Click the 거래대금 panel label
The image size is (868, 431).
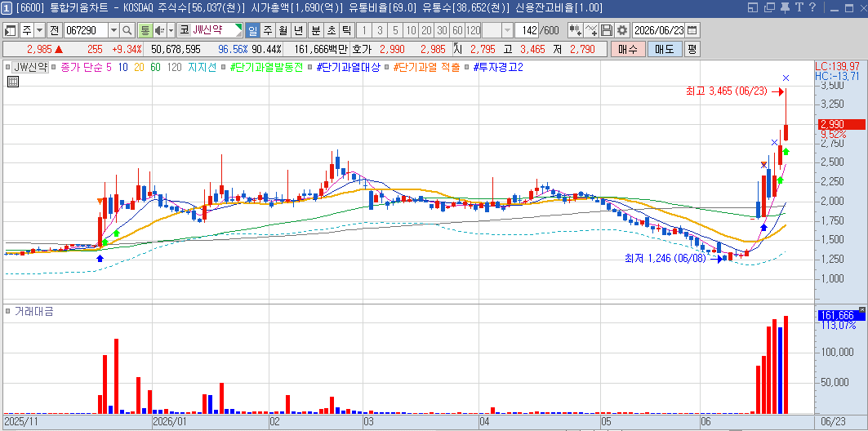click(x=33, y=311)
